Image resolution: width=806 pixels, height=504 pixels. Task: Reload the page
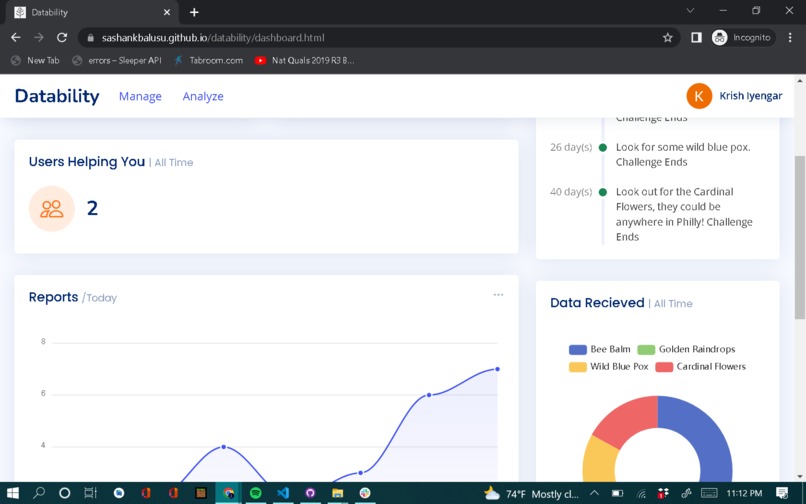[x=62, y=38]
